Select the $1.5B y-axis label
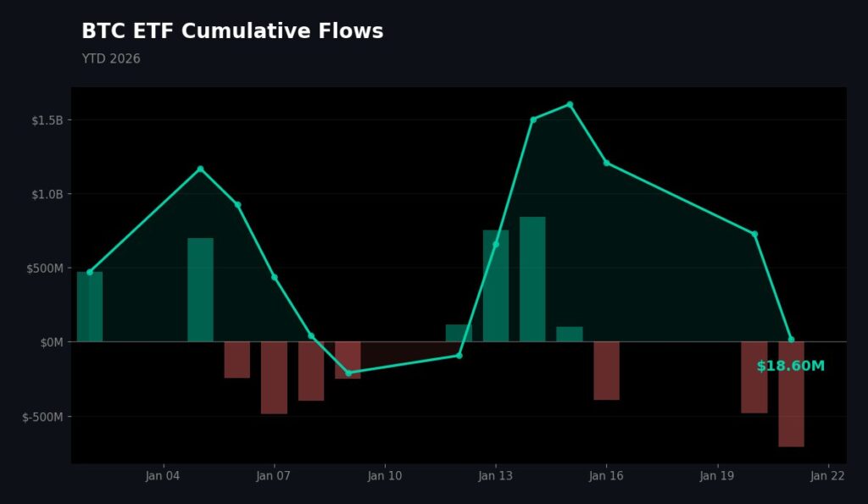 tap(47, 120)
